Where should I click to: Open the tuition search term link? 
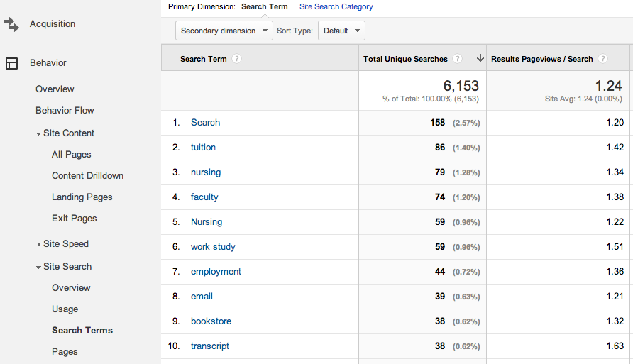[203, 147]
